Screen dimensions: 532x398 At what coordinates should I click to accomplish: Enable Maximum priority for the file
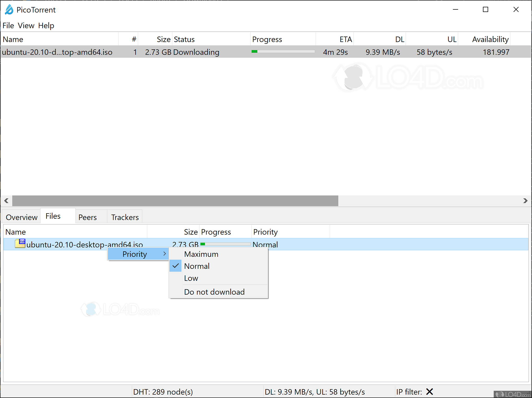tap(201, 254)
